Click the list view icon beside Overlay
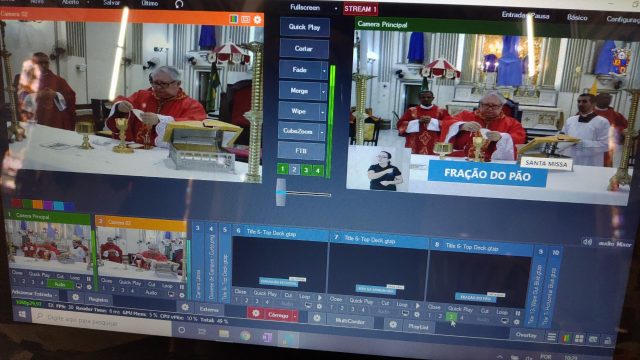Screen dimensions: 640x360 click(x=551, y=337)
